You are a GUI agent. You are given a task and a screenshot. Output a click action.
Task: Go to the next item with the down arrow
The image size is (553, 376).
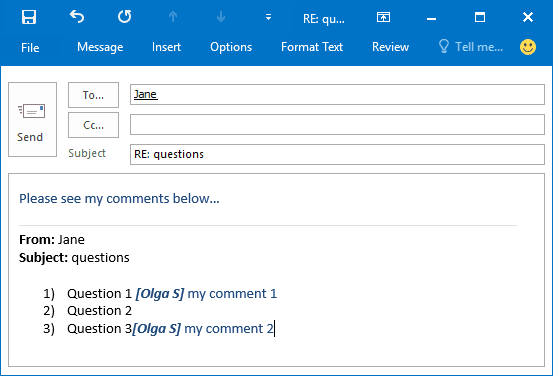coord(221,17)
